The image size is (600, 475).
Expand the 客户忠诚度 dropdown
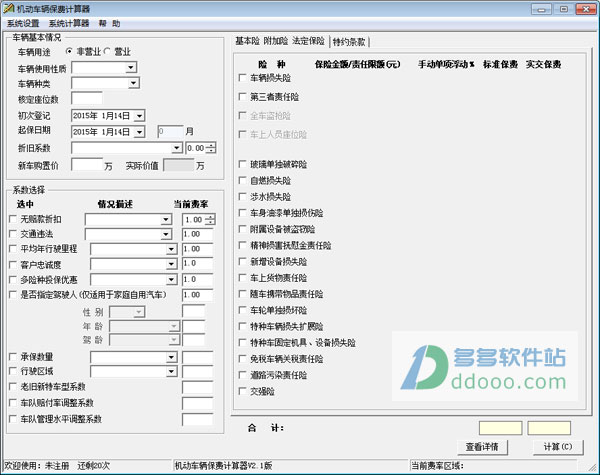[171, 264]
